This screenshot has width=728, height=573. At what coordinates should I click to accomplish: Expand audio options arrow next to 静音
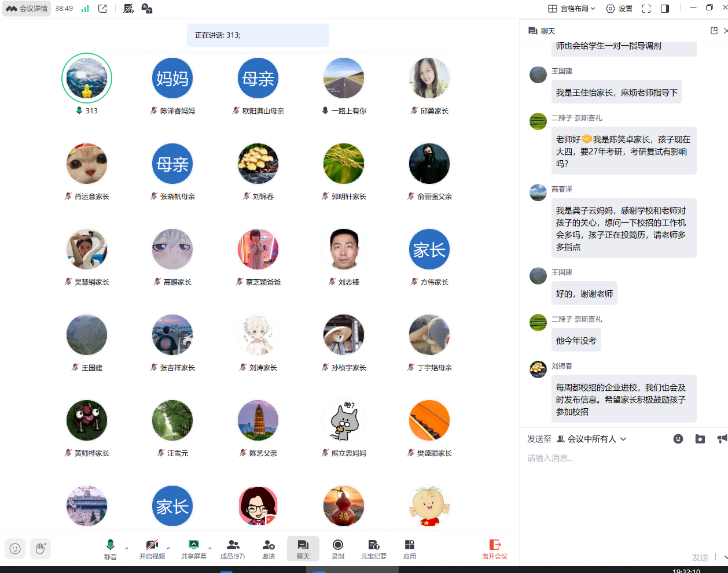point(127,548)
